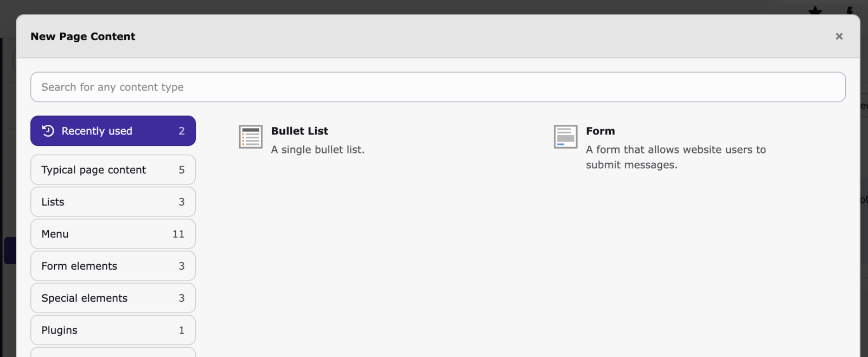Click the count 5 beside Typical page content
The image size is (868, 357).
tap(182, 170)
